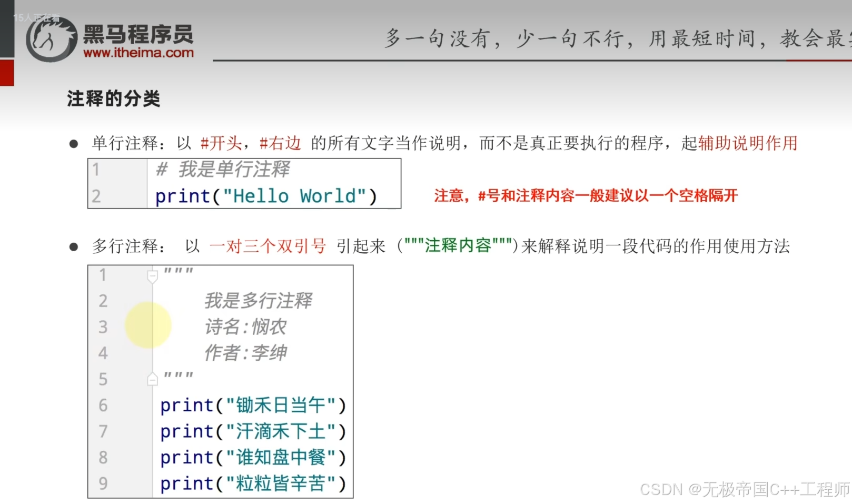
Task: Click the line print("汗滴禾下土")
Action: click(x=253, y=431)
